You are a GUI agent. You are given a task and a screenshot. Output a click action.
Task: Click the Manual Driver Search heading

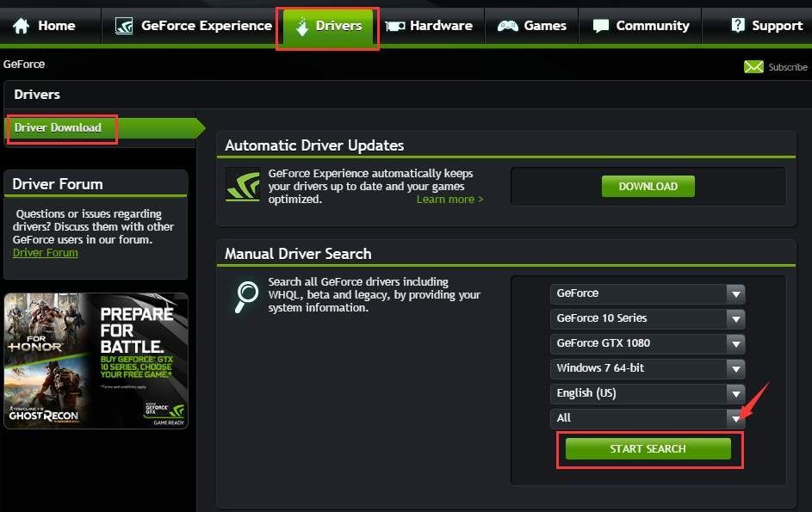pyautogui.click(x=298, y=254)
